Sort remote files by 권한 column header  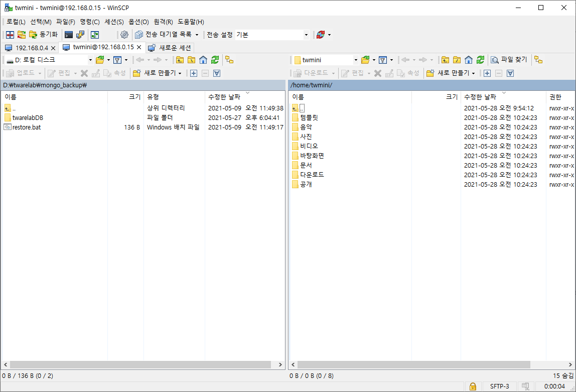tap(560, 97)
